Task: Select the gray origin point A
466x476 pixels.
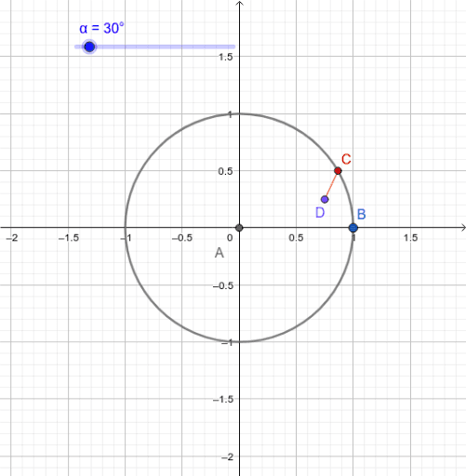Action: pos(239,228)
